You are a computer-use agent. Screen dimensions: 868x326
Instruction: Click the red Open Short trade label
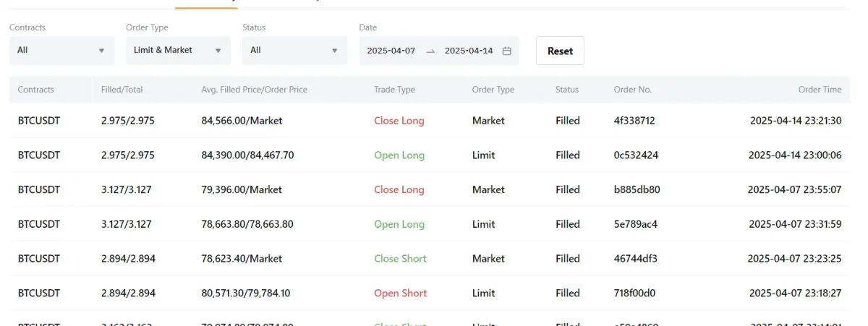[400, 293]
